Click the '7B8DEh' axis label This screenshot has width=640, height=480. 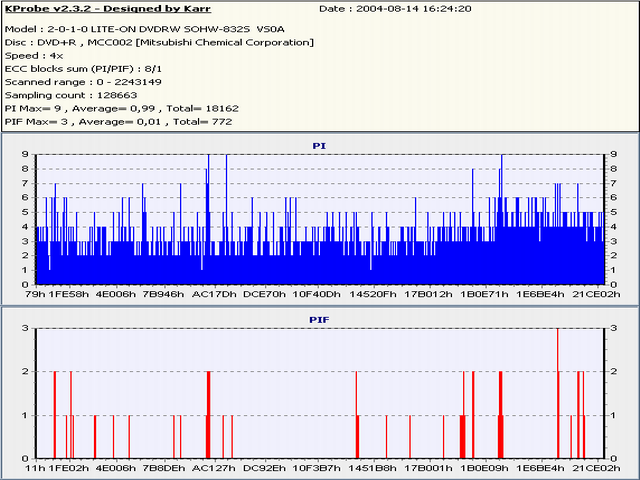point(164,468)
